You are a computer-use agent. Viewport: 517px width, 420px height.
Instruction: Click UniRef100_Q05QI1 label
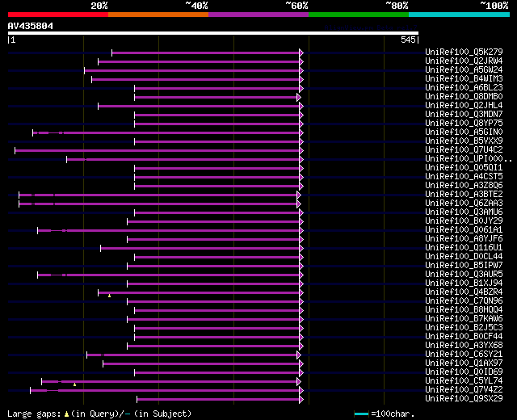click(464, 168)
